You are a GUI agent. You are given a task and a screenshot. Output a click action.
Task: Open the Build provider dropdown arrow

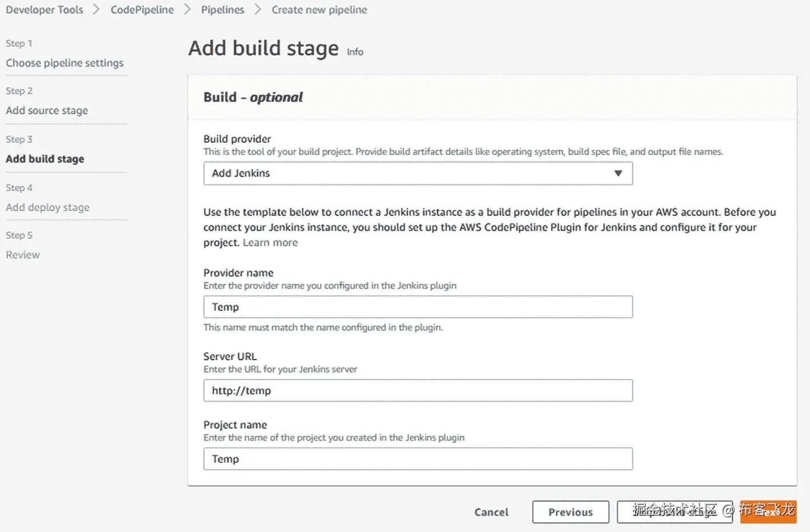pos(617,173)
